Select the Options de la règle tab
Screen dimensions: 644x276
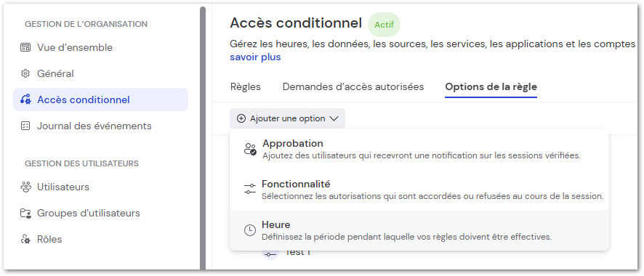(x=491, y=87)
